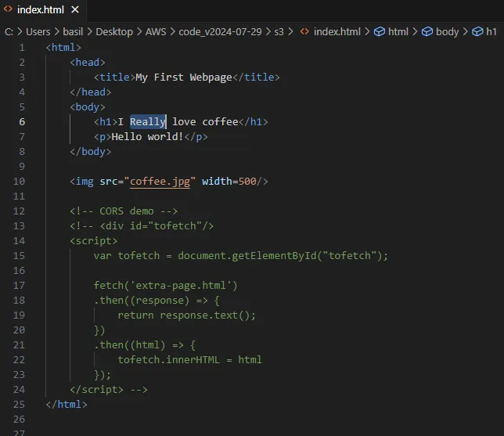This screenshot has width=504, height=436.
Task: Open the basil breadcrumb folder
Action: click(x=73, y=31)
